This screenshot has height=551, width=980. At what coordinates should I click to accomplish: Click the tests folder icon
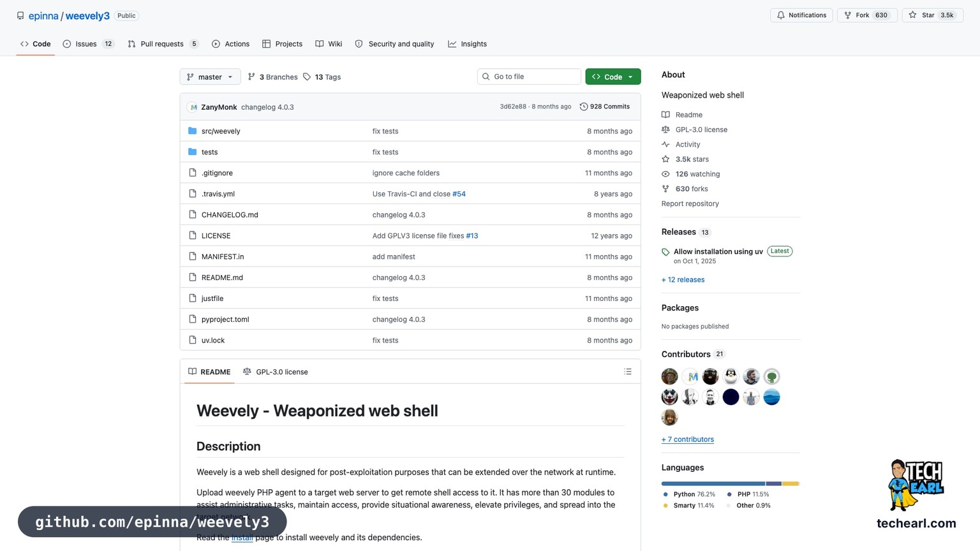pos(192,152)
